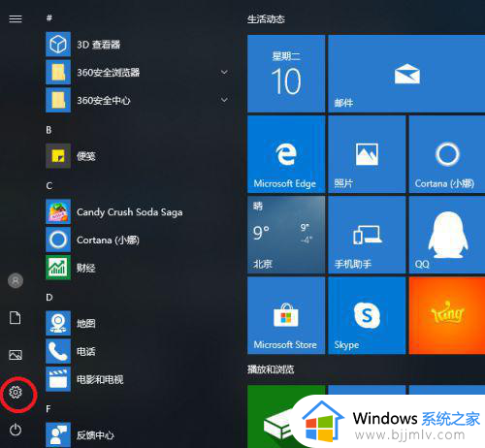Launch the Skype tile
Viewport: 485px width, 448px height.
367,315
